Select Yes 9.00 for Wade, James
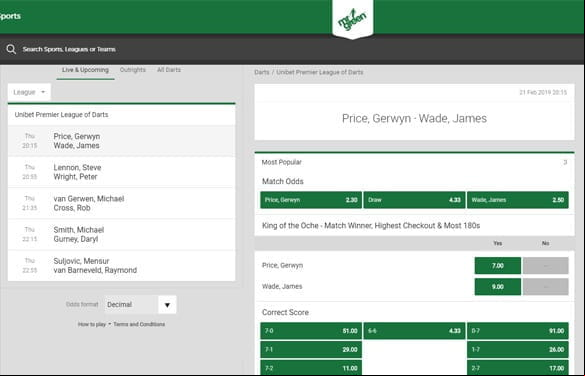 [498, 286]
